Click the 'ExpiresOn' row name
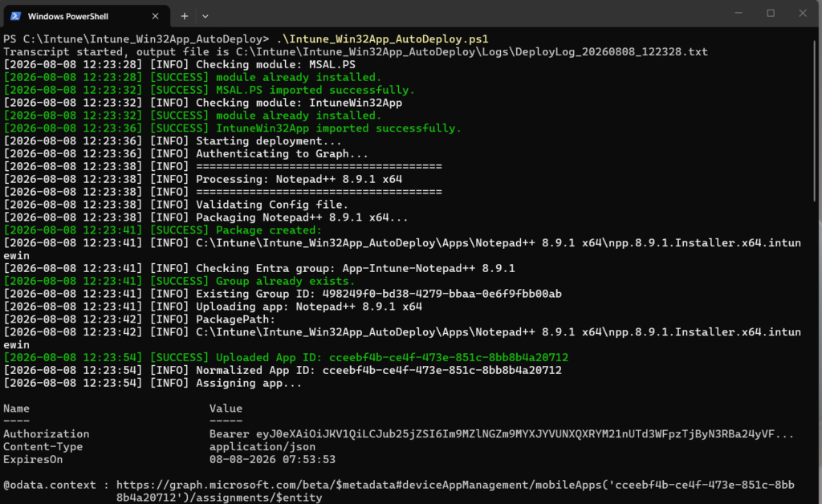This screenshot has height=504, width=822. (x=33, y=460)
